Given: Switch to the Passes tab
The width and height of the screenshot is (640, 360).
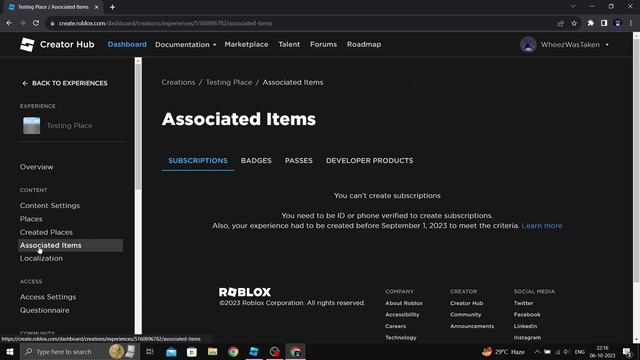Looking at the screenshot, I should [x=299, y=161].
